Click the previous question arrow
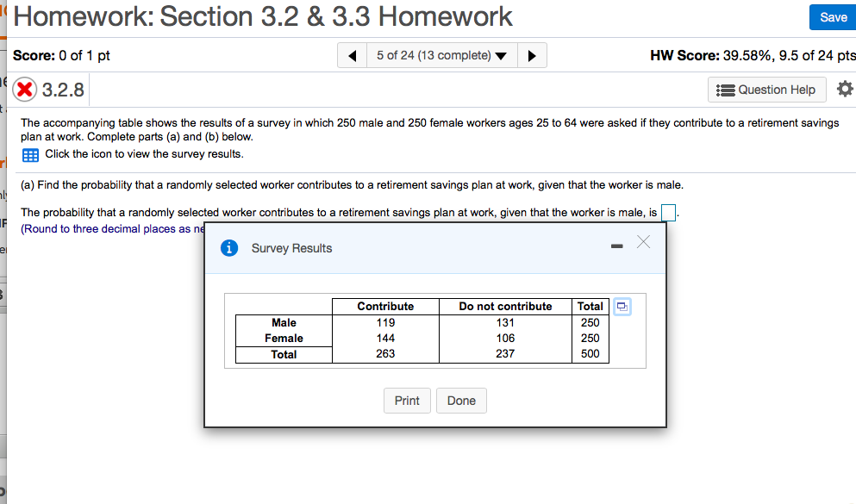The image size is (856, 504). [x=352, y=54]
